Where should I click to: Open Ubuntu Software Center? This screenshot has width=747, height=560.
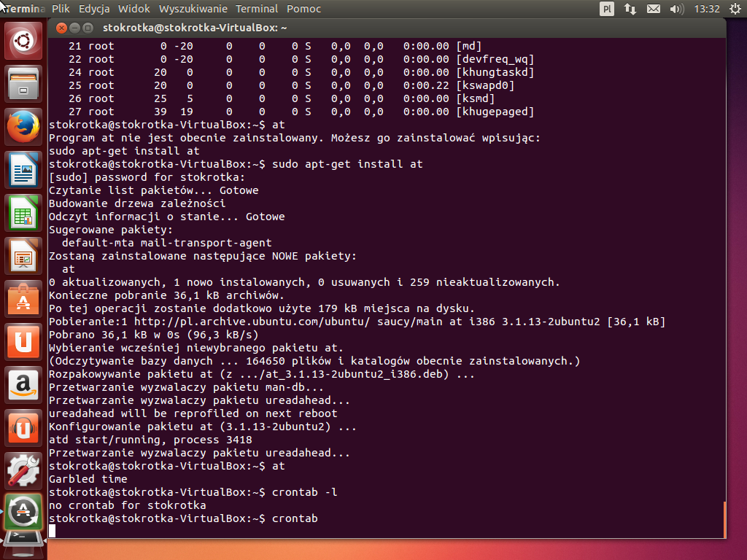point(24,300)
